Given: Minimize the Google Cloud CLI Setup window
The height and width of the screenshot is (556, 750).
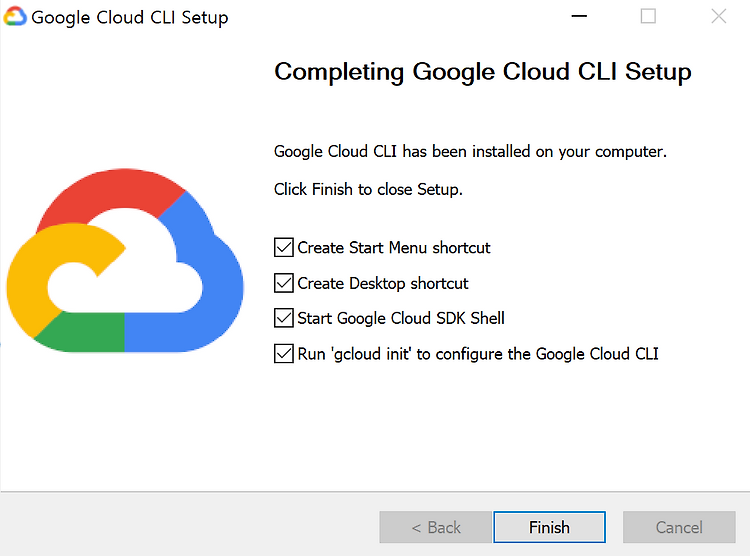Looking at the screenshot, I should [x=579, y=16].
